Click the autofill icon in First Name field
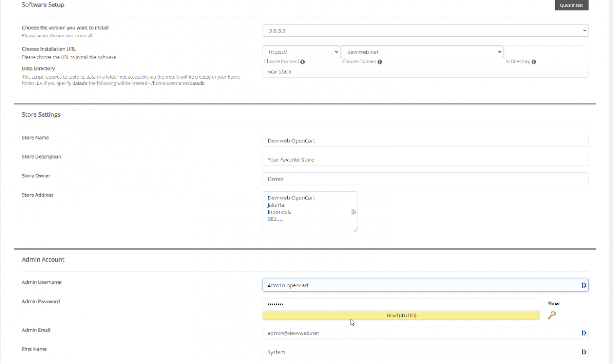Screen dimensions: 613x364 tap(584, 352)
